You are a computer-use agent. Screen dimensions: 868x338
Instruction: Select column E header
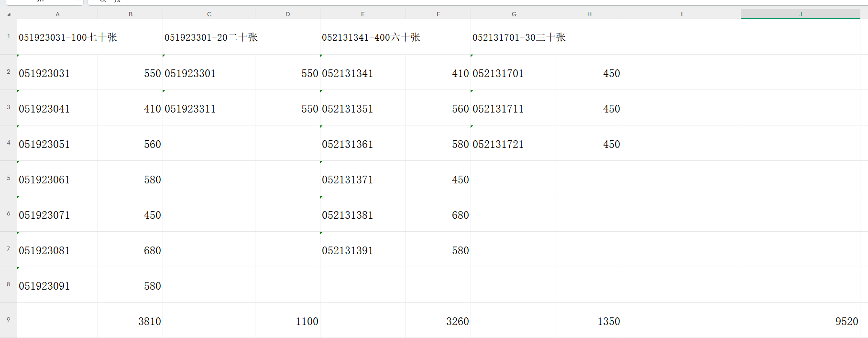(x=363, y=14)
